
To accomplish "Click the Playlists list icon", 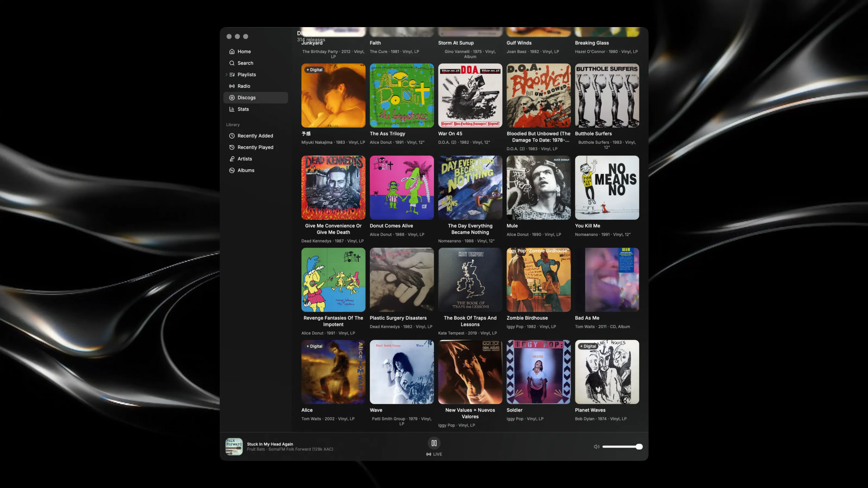I will pyautogui.click(x=232, y=75).
